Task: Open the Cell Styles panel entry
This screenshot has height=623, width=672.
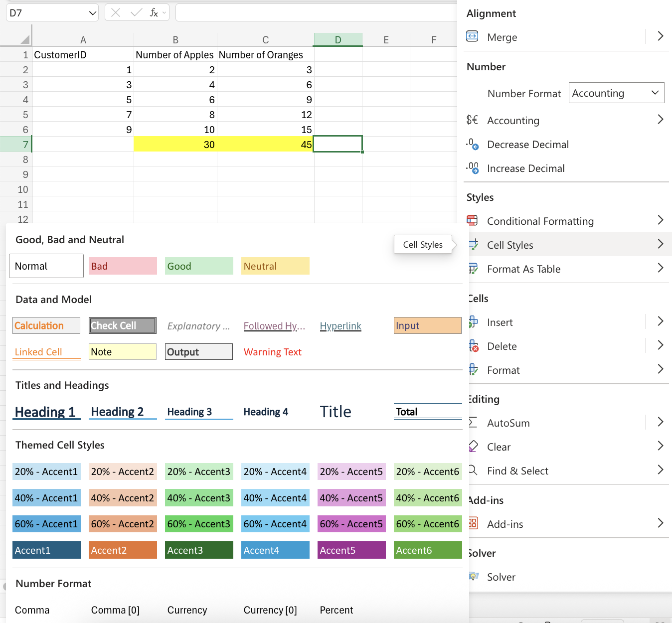Action: tap(509, 245)
